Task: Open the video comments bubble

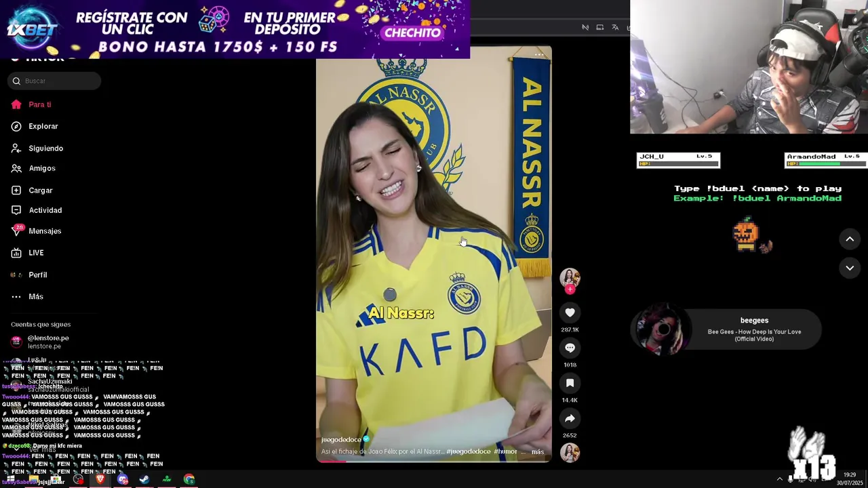Action: (570, 348)
